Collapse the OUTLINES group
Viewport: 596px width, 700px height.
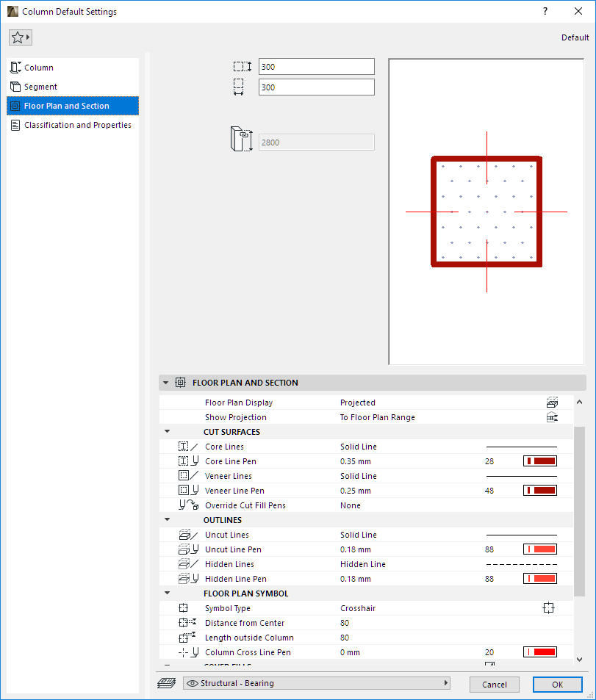(x=168, y=520)
